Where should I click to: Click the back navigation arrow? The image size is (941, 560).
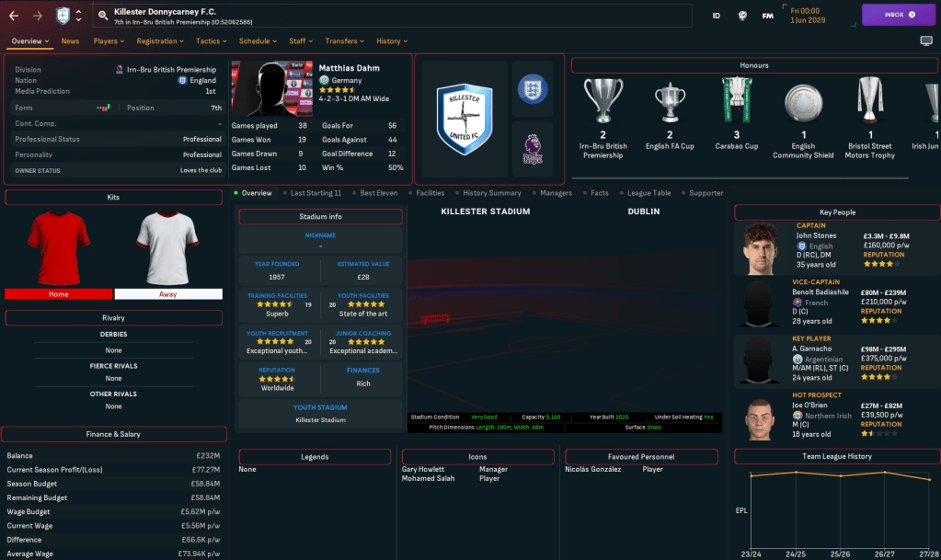15,16
